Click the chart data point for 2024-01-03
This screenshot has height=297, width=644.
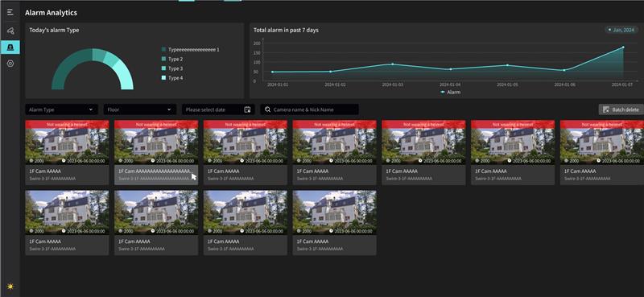[393, 64]
